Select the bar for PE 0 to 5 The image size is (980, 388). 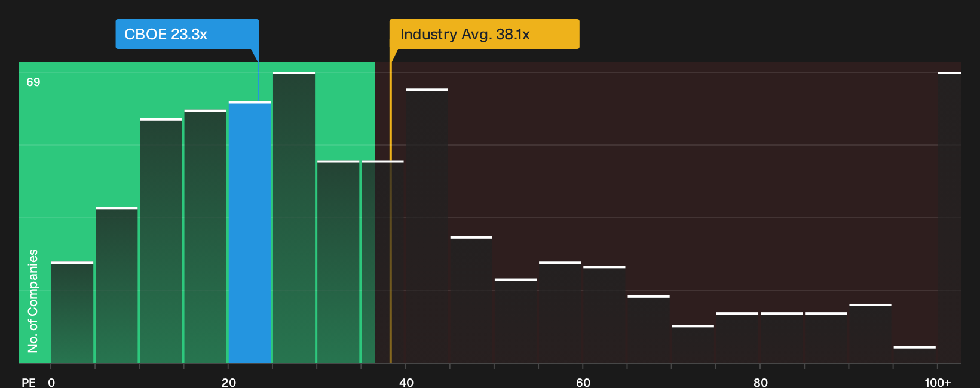coord(72,312)
